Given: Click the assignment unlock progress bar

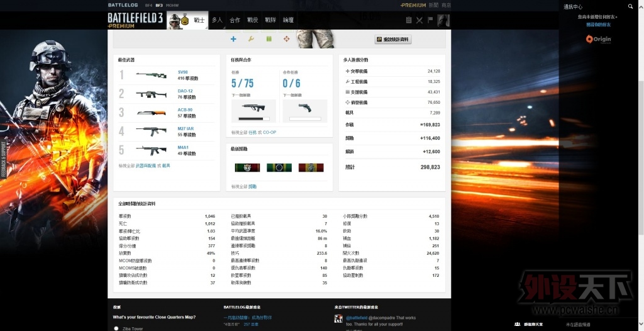Looking at the screenshot, I should click(x=254, y=119).
